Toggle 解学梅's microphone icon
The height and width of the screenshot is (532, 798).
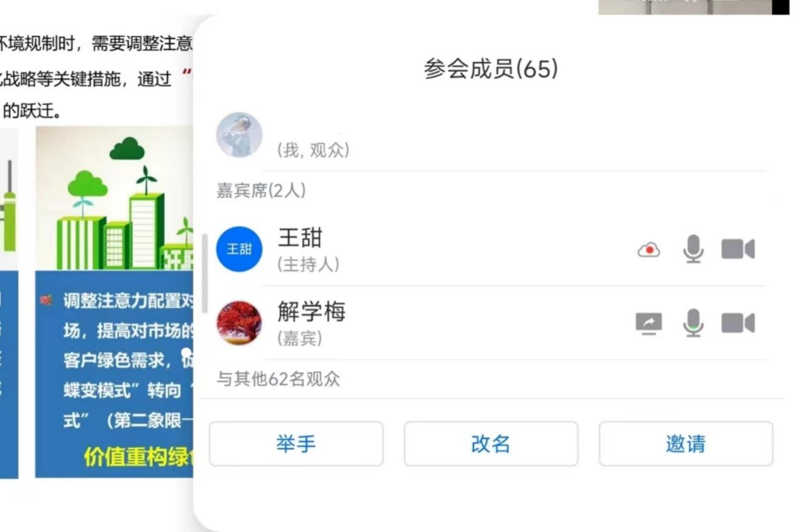pos(693,323)
